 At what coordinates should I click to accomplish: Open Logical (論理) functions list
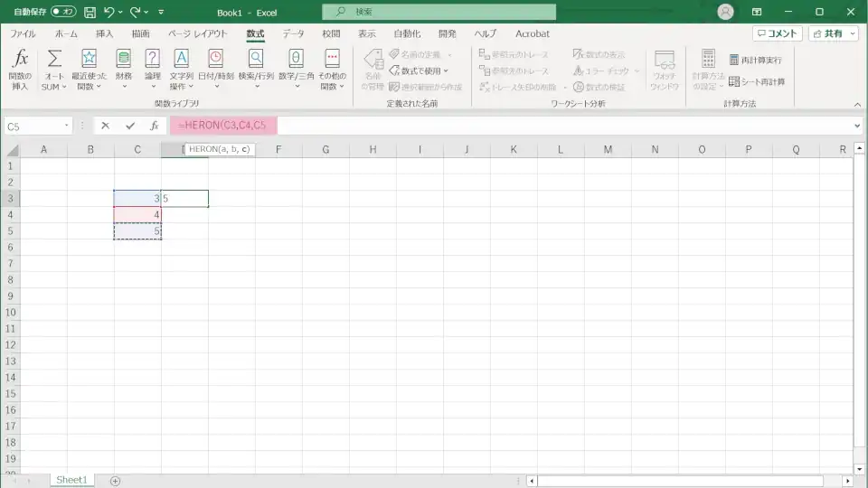click(x=152, y=70)
